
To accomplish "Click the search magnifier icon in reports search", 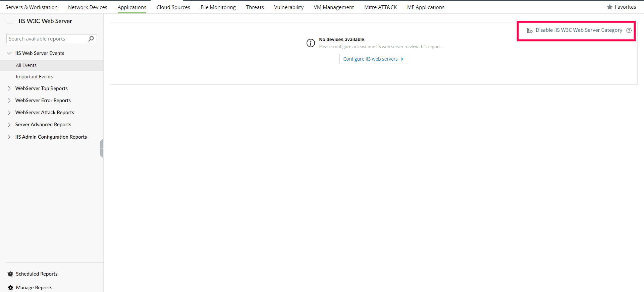I will (x=91, y=39).
